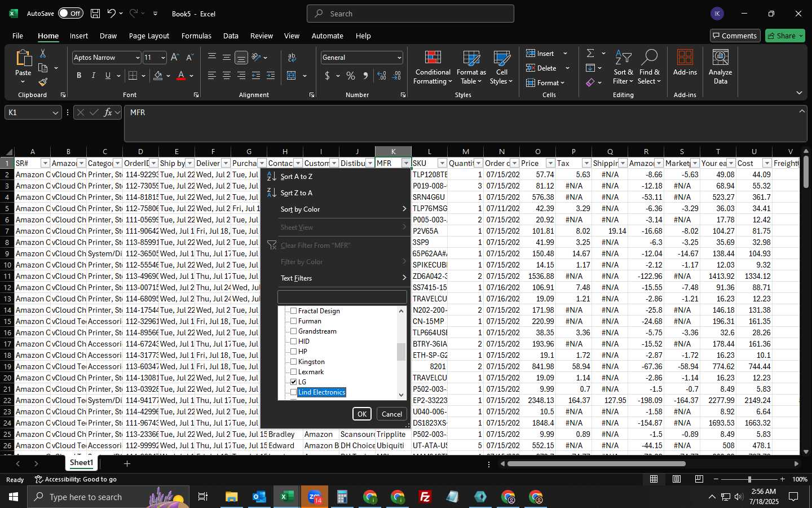Add a new sheet
The width and height of the screenshot is (812, 508).
(127, 463)
